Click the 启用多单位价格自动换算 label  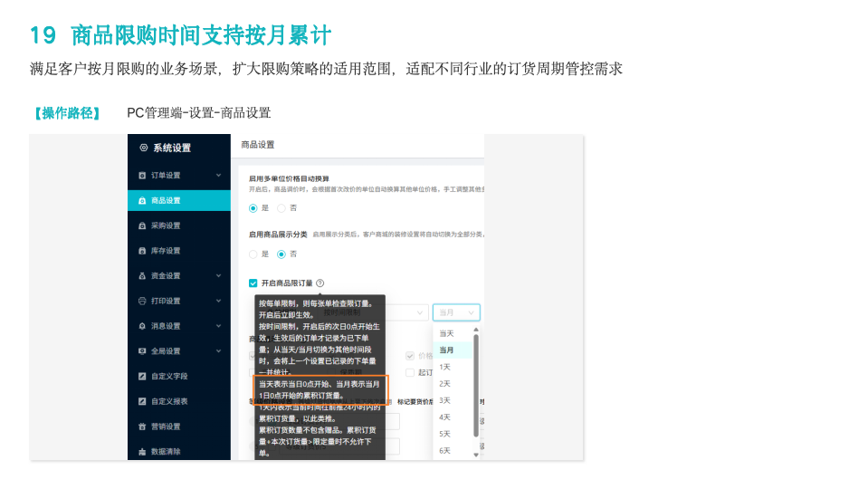[289, 179]
